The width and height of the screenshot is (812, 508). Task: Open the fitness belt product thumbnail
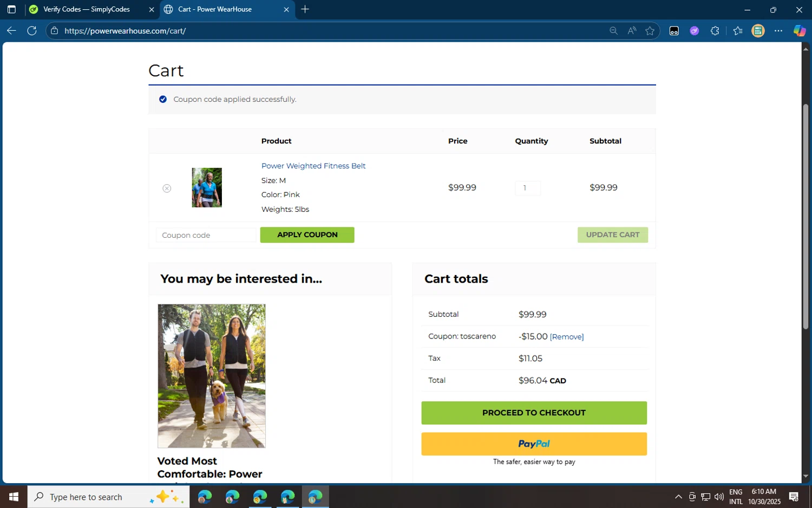click(x=207, y=187)
